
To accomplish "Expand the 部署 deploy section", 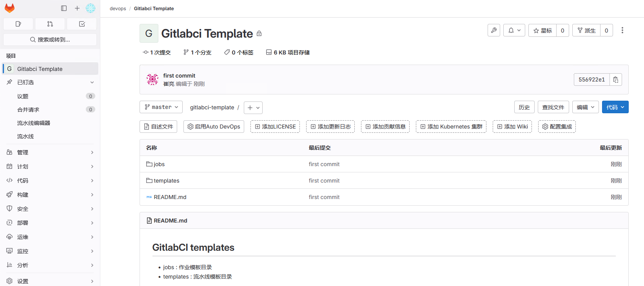I will [x=50, y=223].
